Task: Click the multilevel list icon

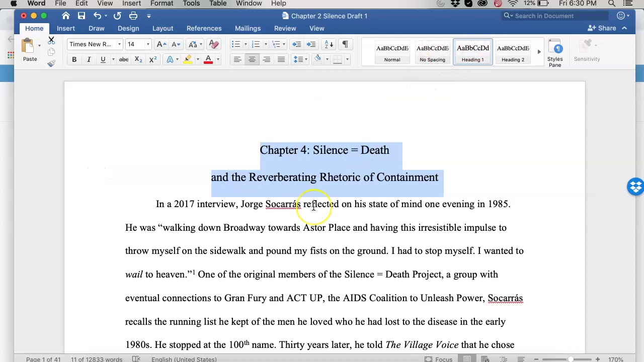Action: click(x=276, y=44)
